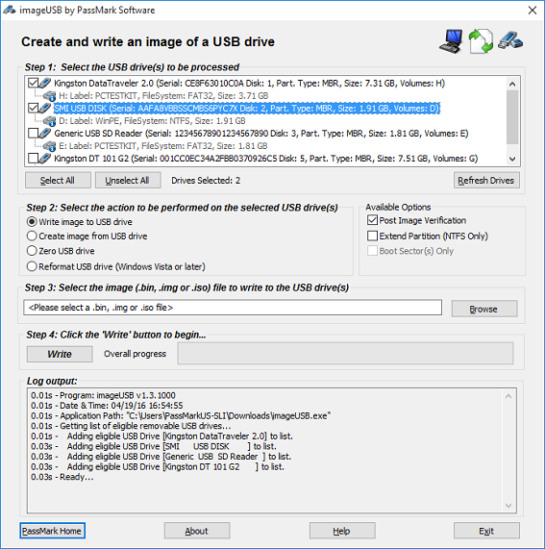This screenshot has width=545, height=549.
Task: Click the Kingston DataTraveler 2.0 drive icon
Action: (45, 83)
